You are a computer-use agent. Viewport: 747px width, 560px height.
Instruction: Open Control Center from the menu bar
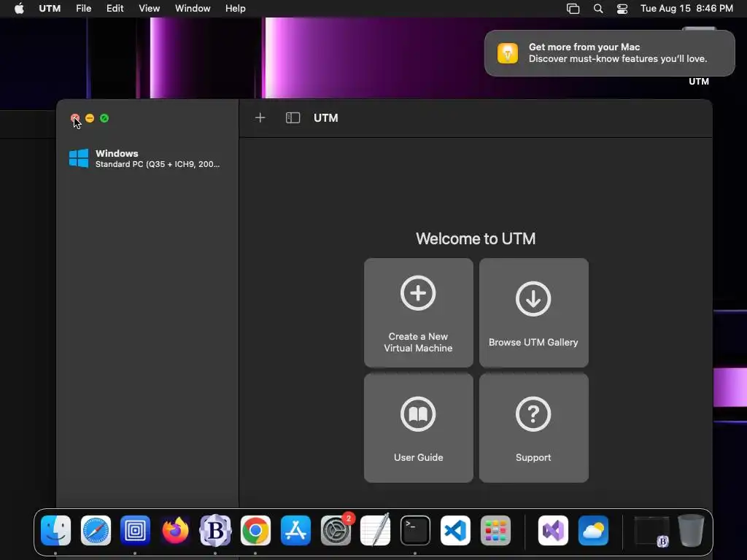pos(622,9)
